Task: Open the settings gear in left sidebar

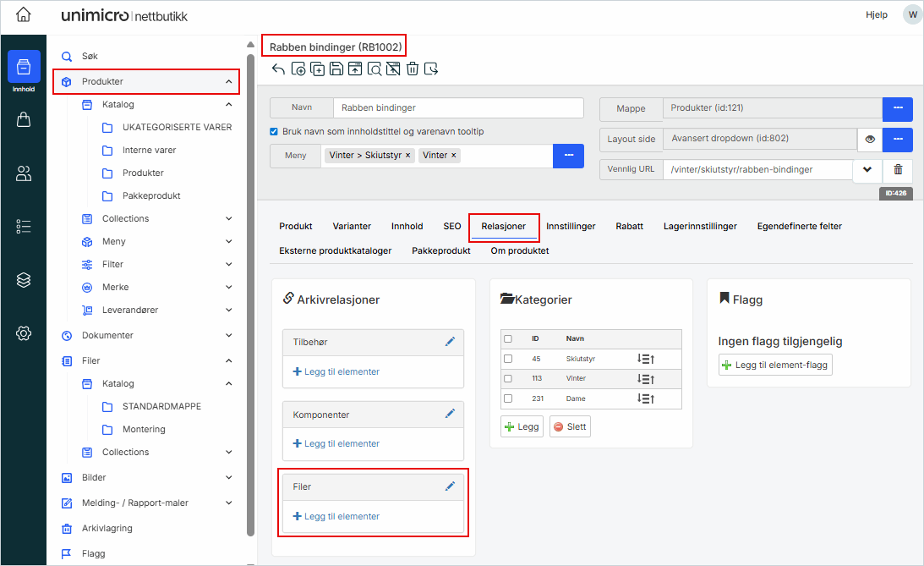Action: pos(24,333)
